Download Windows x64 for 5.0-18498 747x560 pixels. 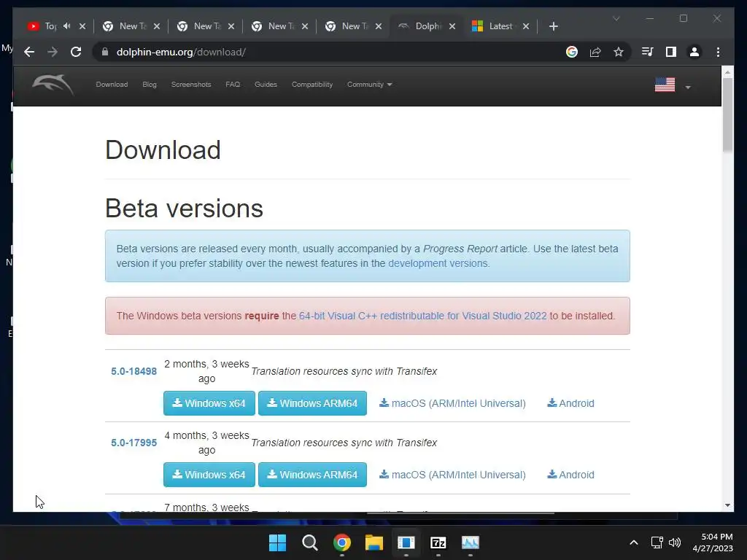(x=209, y=403)
